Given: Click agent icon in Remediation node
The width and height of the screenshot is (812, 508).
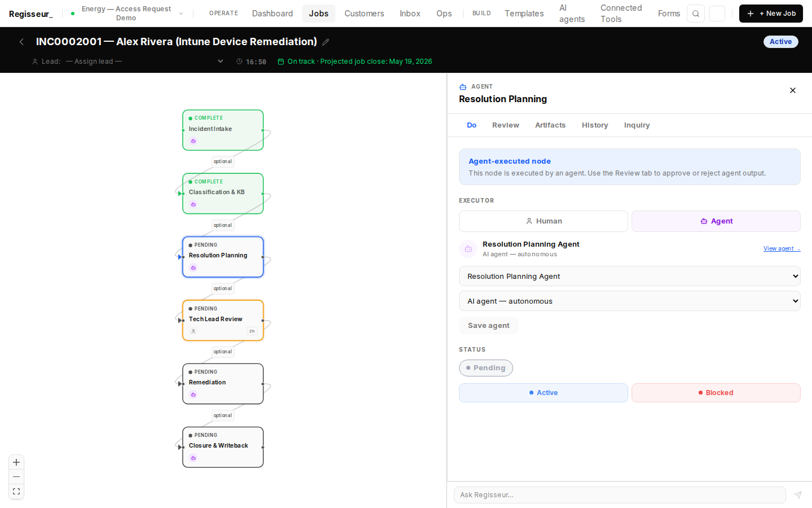Looking at the screenshot, I should 193,395.
